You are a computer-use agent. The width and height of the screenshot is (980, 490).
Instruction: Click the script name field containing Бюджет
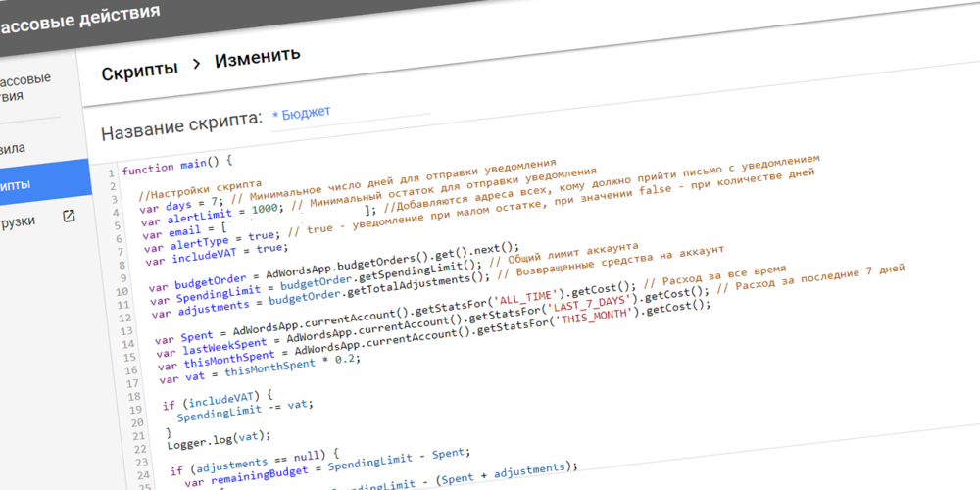(348, 112)
